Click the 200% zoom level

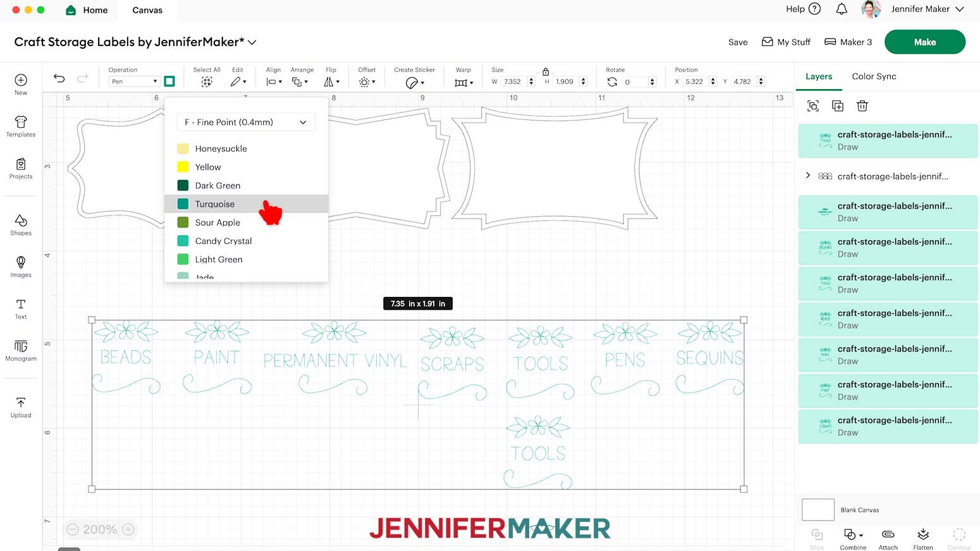click(x=101, y=530)
